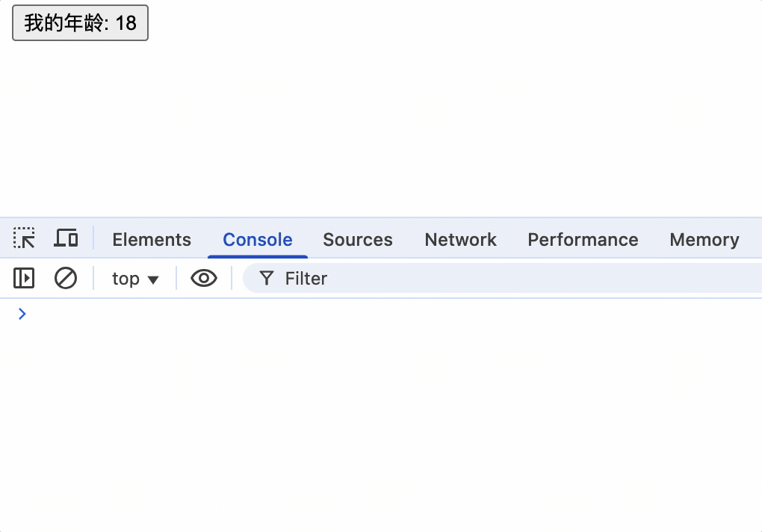Click the triangle arrow beside top
Image resolution: width=762 pixels, height=532 pixels.
(x=153, y=280)
